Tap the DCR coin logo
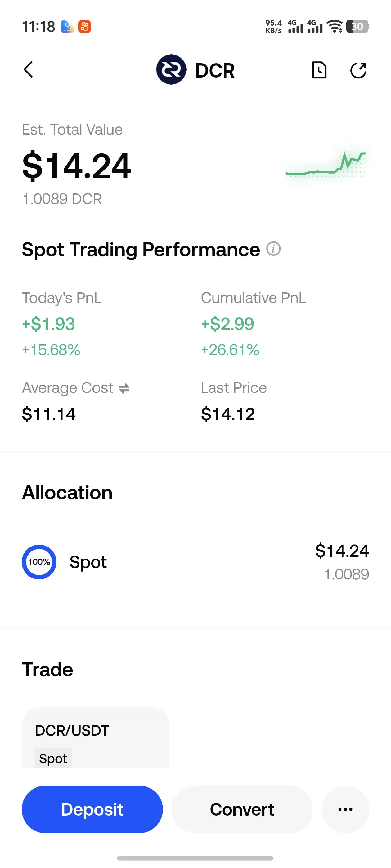This screenshot has height=868, width=391. pyautogui.click(x=171, y=69)
